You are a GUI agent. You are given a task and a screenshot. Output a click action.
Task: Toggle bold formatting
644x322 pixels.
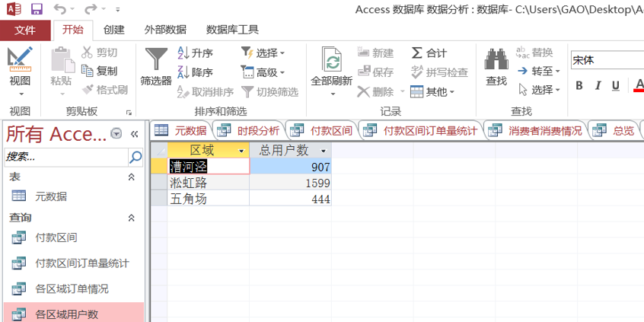tap(579, 86)
